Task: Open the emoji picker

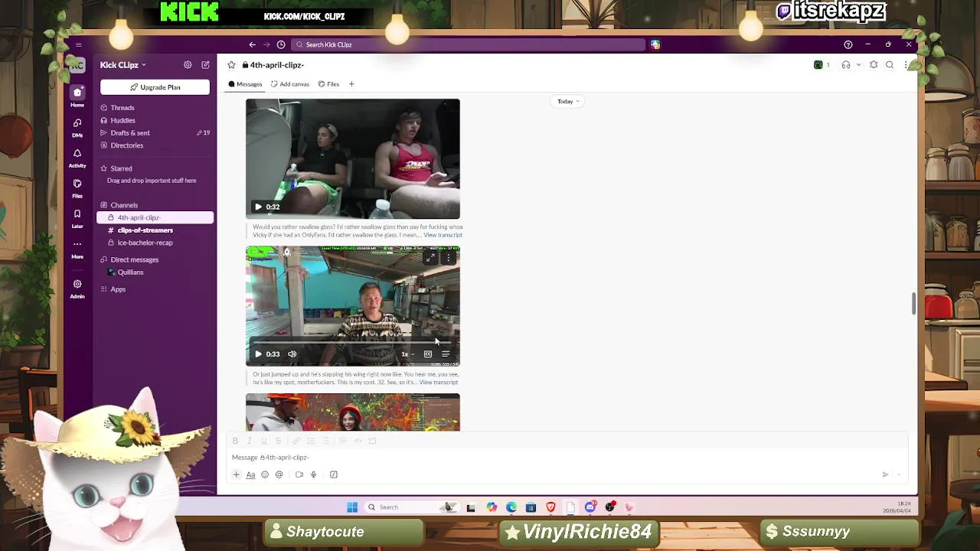Action: 265,474
